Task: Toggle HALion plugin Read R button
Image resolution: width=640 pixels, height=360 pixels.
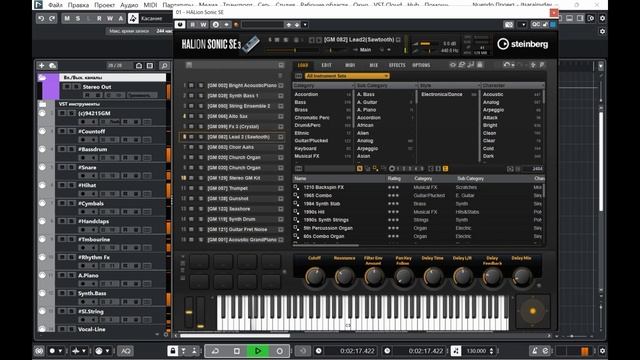Action: (x=192, y=24)
